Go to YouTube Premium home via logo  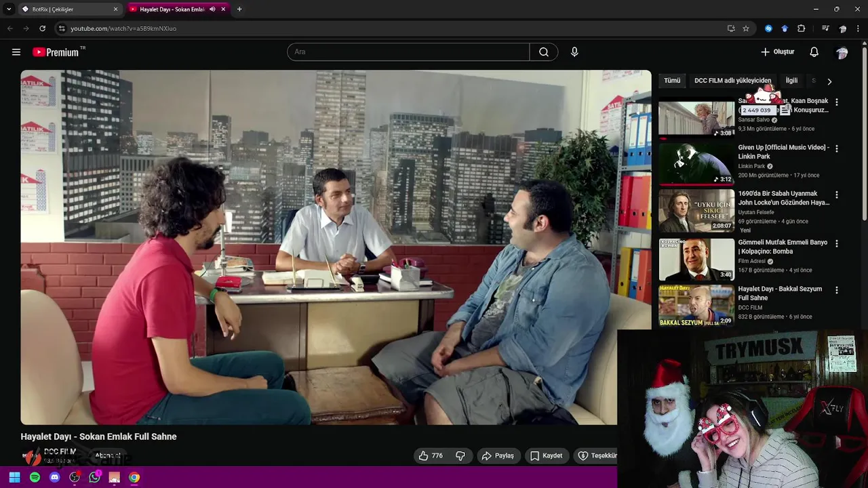[58, 52]
